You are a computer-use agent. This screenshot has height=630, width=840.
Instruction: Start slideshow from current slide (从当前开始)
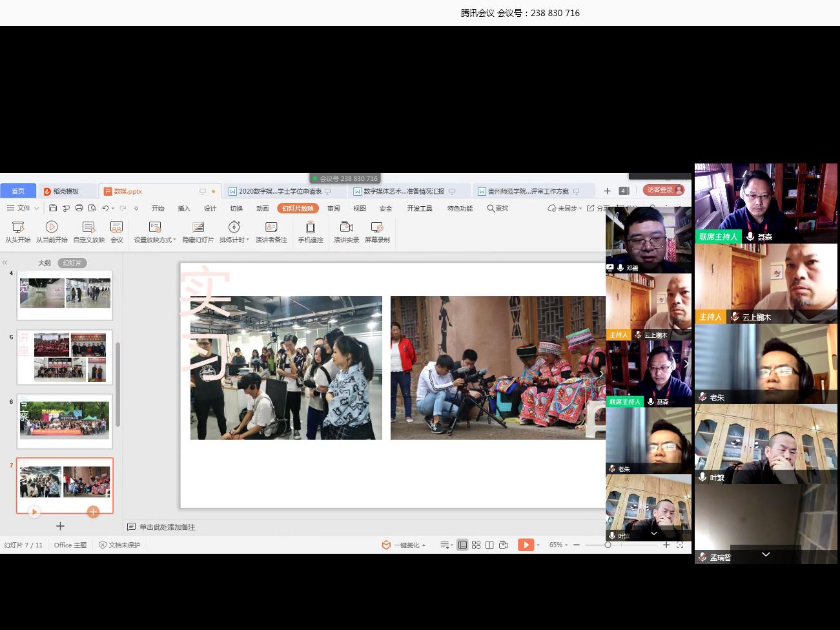(x=52, y=232)
